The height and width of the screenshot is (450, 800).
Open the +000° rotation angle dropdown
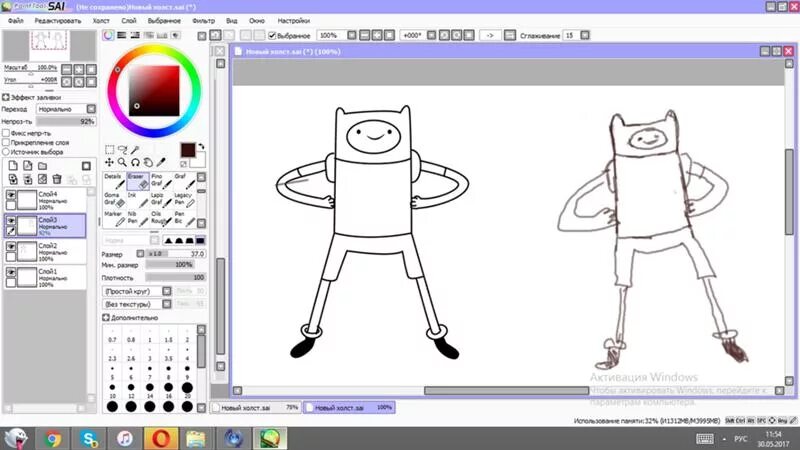(x=431, y=35)
